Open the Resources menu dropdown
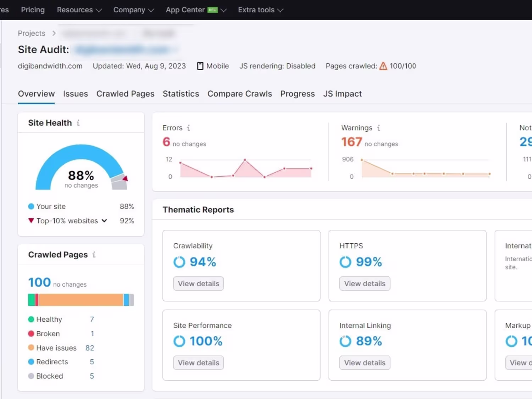 [79, 10]
